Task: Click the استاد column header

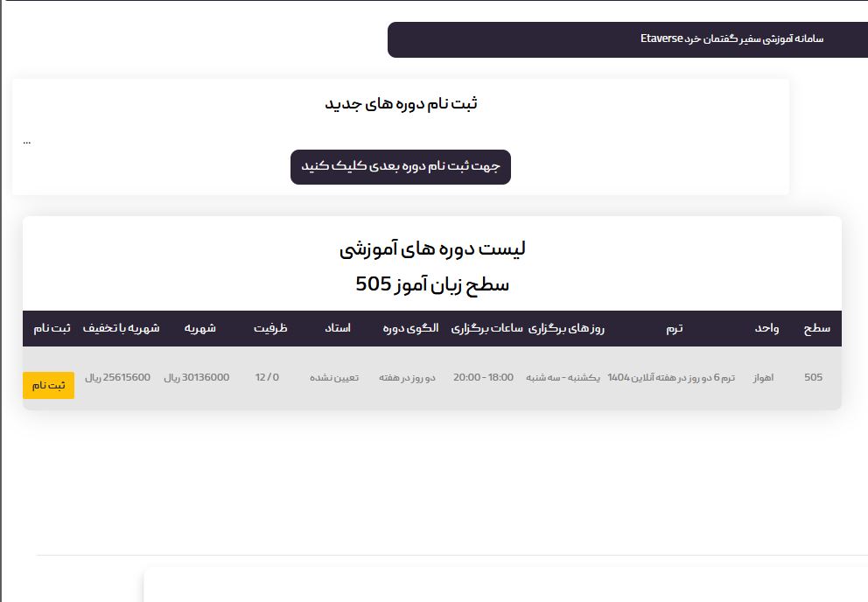Action: (x=338, y=328)
